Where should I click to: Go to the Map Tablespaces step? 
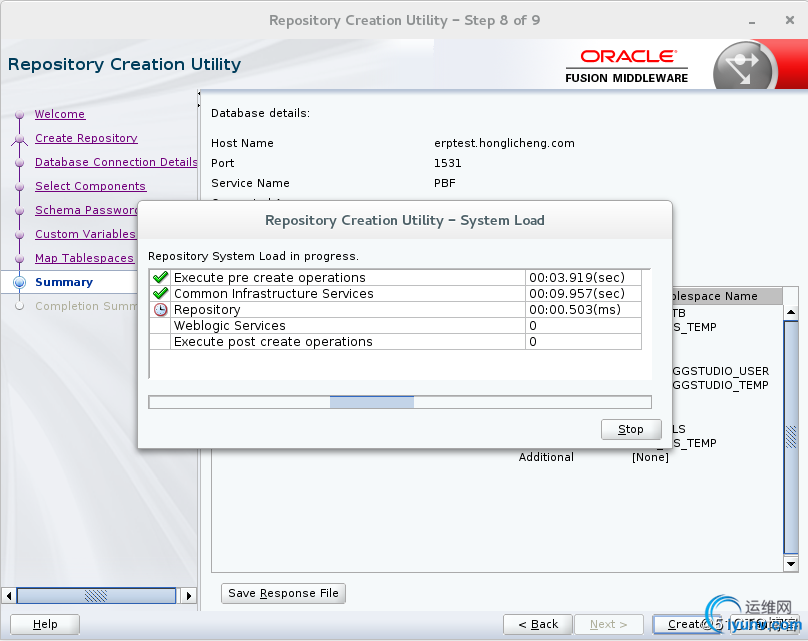click(84, 258)
